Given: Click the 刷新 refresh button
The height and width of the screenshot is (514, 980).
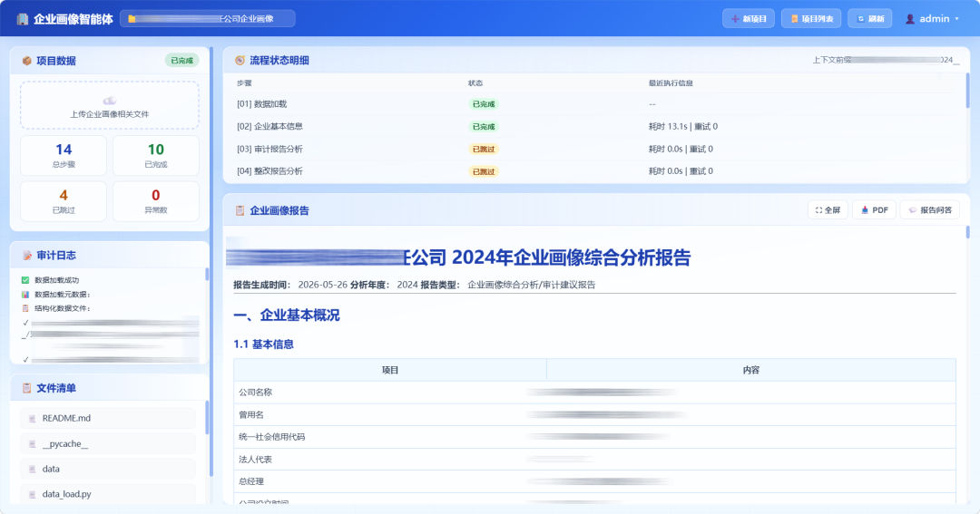Looking at the screenshot, I should click(870, 19).
